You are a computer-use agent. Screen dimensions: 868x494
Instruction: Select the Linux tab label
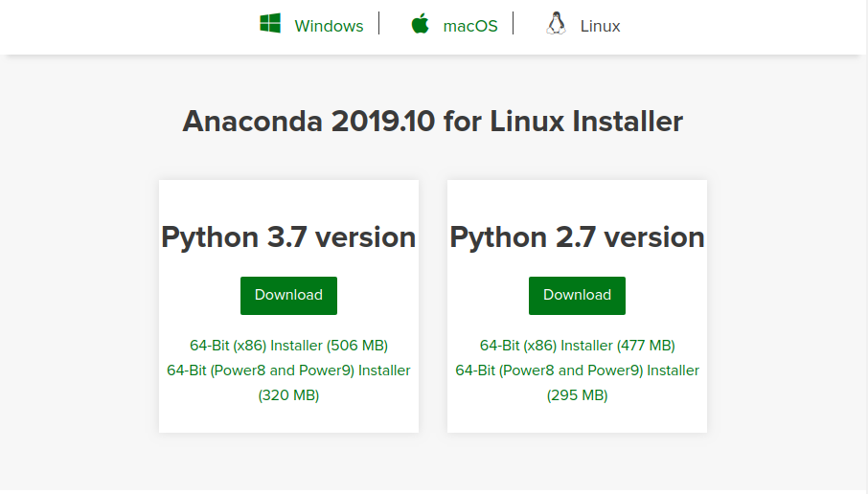[x=600, y=26]
